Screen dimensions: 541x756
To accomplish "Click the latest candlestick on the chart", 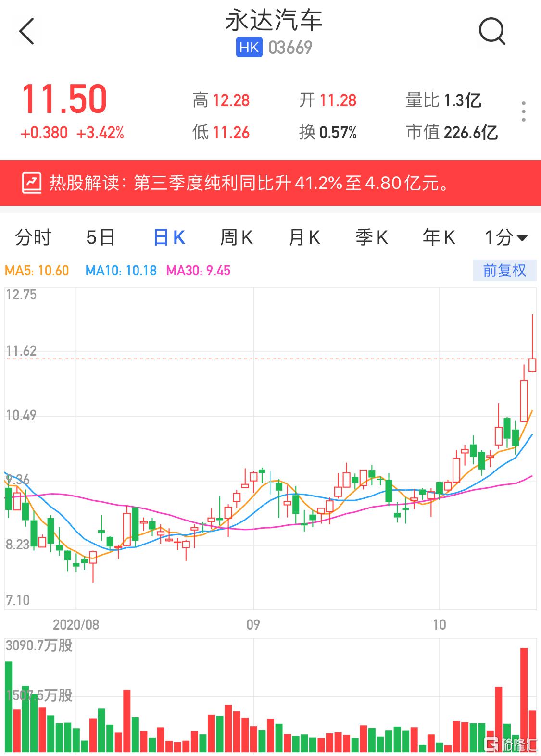I will (532, 365).
